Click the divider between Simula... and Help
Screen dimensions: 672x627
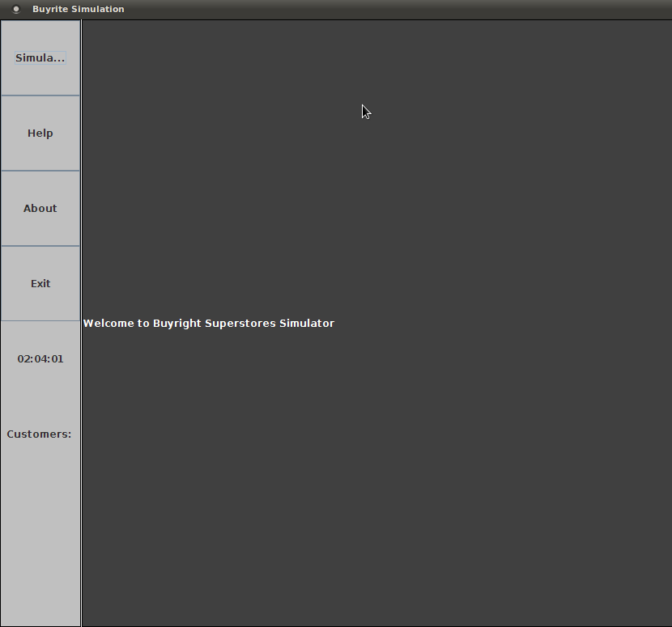[40, 95]
